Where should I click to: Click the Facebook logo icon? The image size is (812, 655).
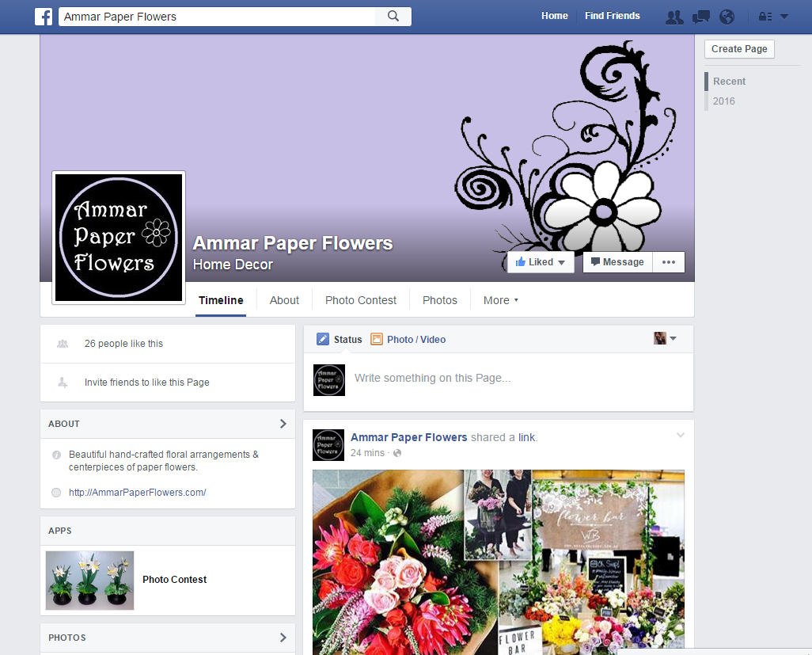click(x=44, y=17)
